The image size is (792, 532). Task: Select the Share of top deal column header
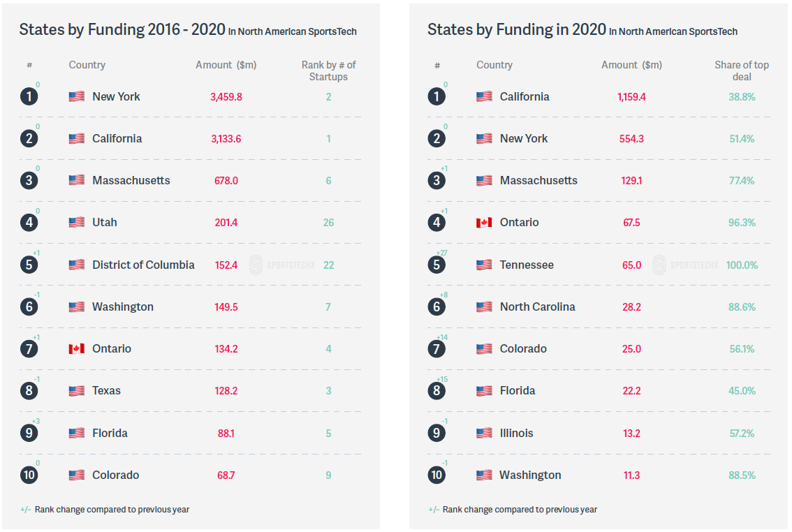(x=742, y=71)
